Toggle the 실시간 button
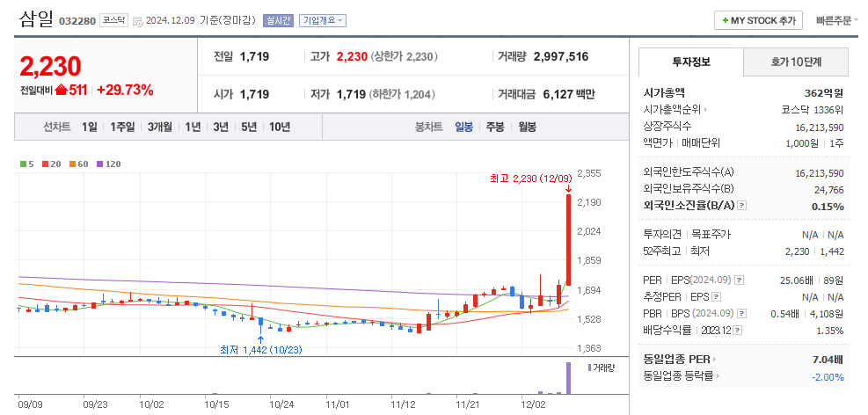This screenshot has width=868, height=415. pos(278,20)
